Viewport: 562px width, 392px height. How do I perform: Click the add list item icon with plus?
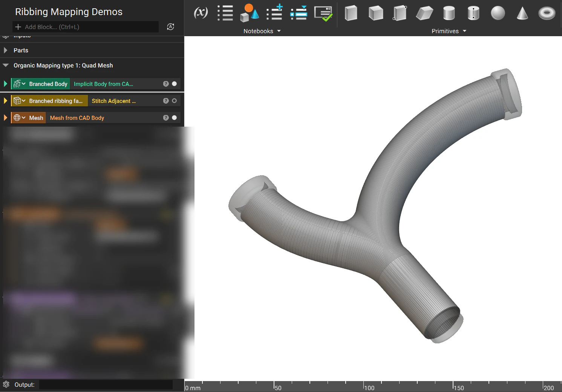(x=275, y=12)
